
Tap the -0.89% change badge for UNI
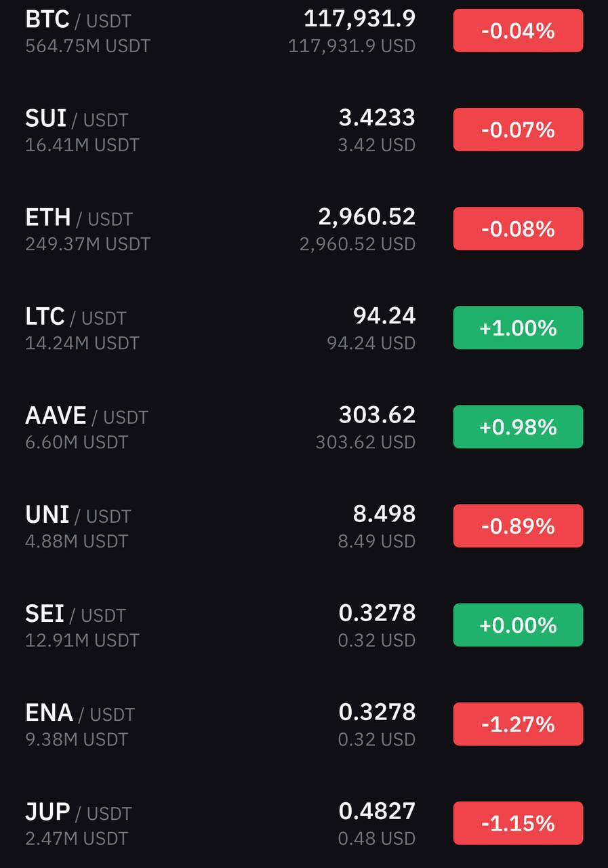click(x=518, y=526)
